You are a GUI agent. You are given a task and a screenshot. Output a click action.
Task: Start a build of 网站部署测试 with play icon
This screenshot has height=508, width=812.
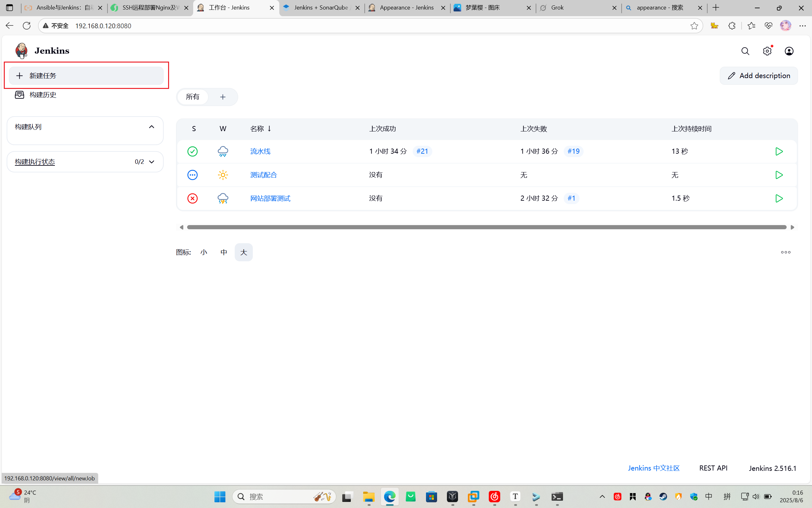tap(779, 198)
